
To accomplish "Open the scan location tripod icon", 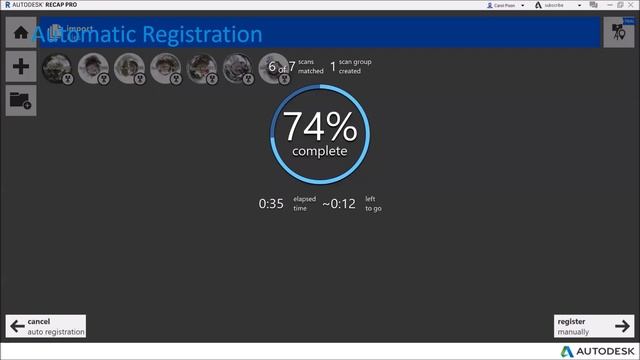I will (x=619, y=32).
